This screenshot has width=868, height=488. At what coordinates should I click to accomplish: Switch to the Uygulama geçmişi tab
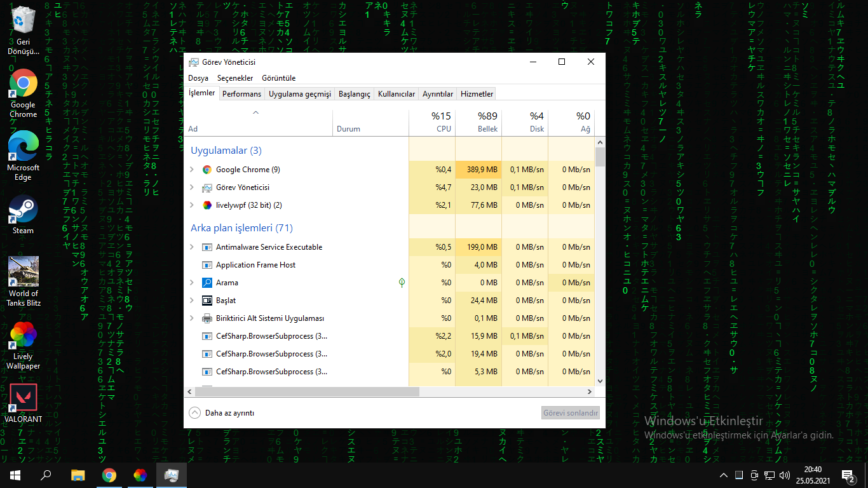point(300,94)
